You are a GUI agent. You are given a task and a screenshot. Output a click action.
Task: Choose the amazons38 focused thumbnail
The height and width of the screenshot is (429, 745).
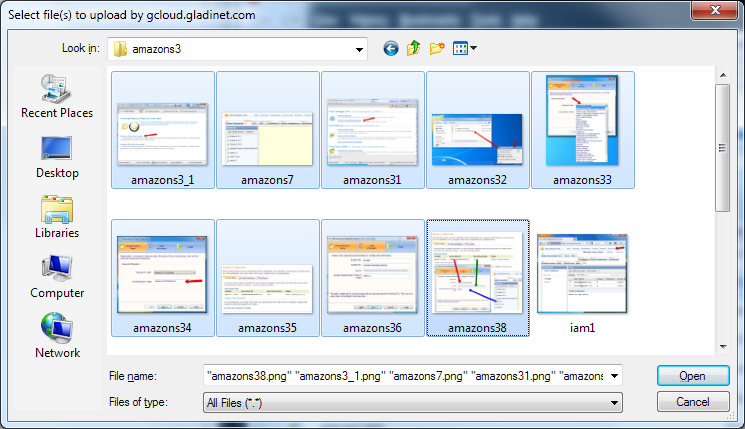click(x=478, y=278)
